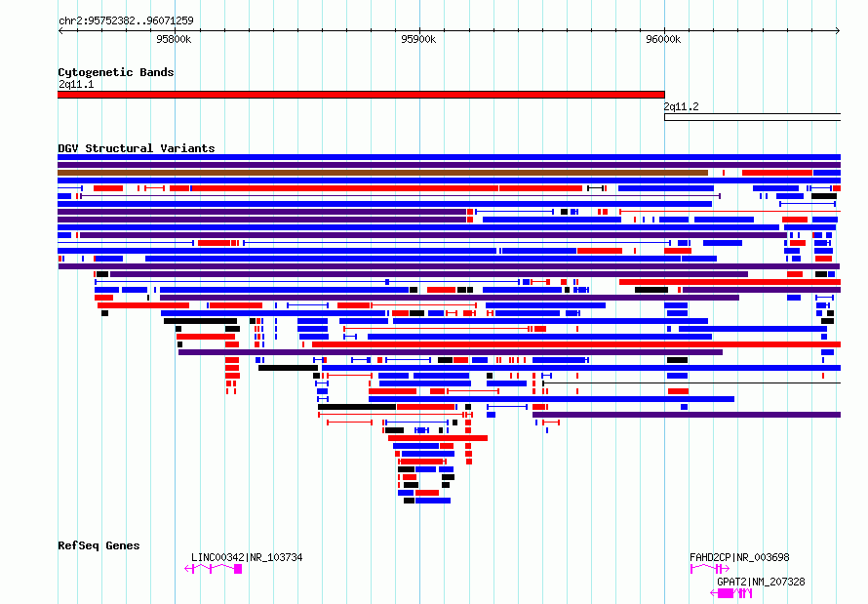Open the Cytogenetic Bands track title
This screenshot has width=868, height=604.
click(116, 72)
